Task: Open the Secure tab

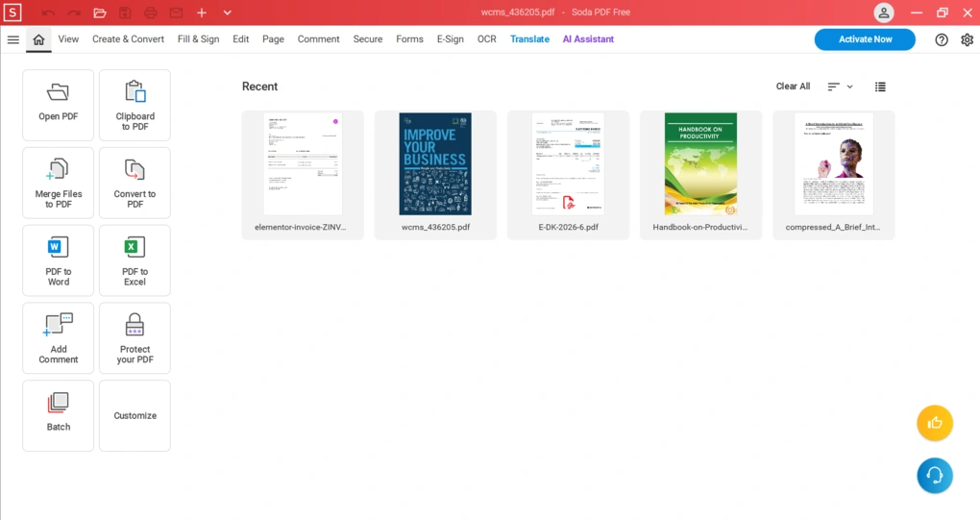Action: tap(367, 38)
